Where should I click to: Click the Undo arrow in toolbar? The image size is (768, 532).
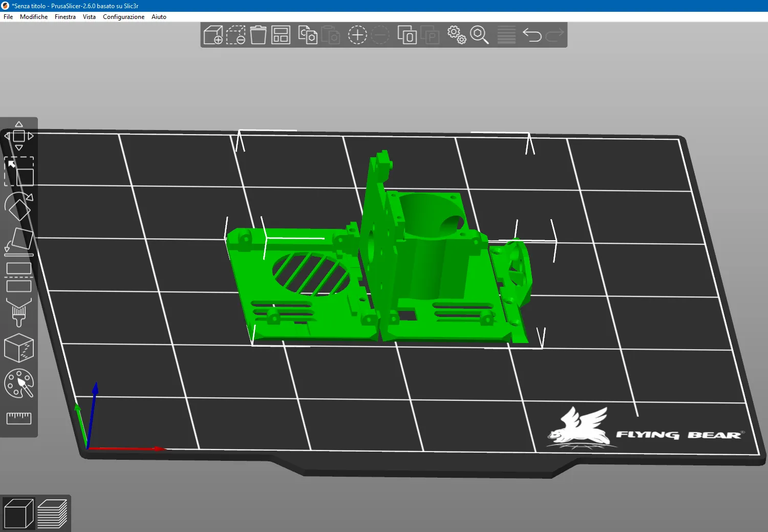[532, 35]
